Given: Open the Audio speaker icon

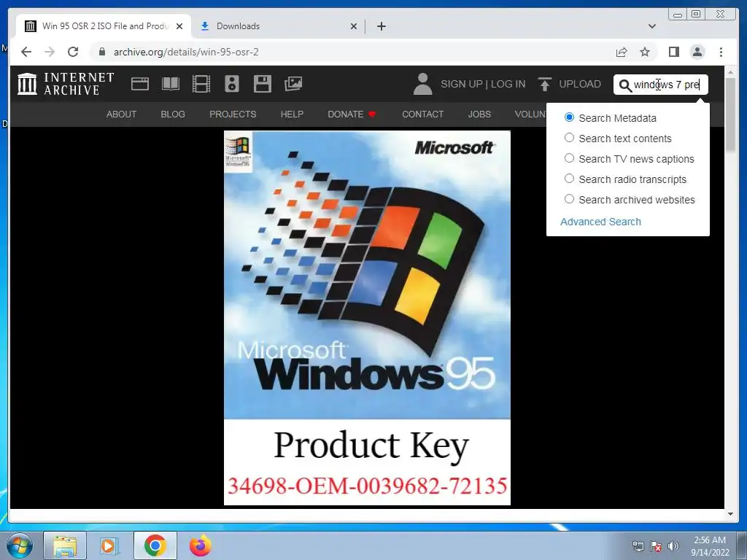Looking at the screenshot, I should 232,84.
